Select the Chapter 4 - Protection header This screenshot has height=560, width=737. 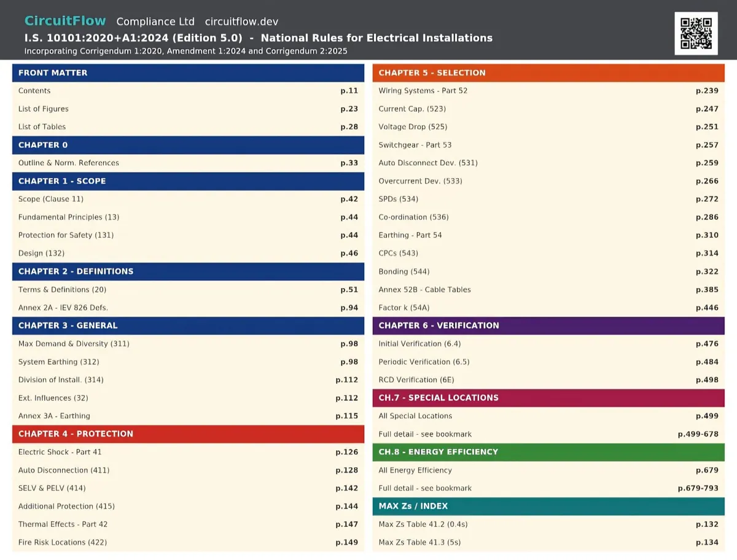[188, 434]
